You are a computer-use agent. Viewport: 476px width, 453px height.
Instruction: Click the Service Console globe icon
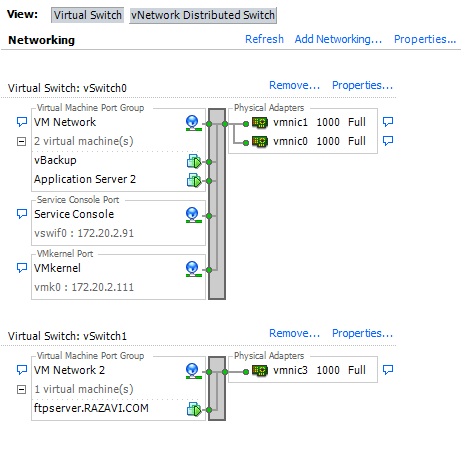[193, 215]
